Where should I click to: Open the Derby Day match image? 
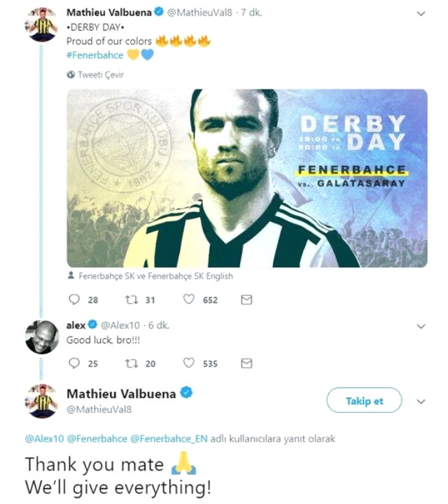(x=247, y=178)
